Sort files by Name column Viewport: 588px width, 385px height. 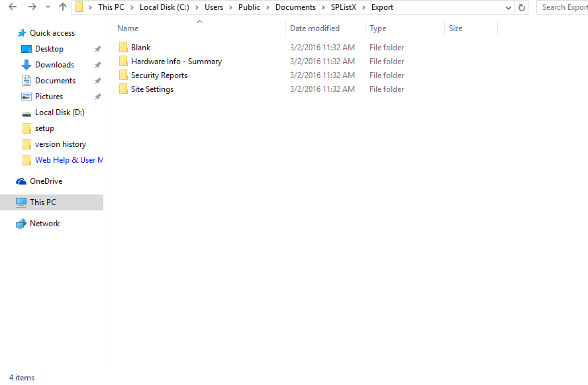coord(128,28)
